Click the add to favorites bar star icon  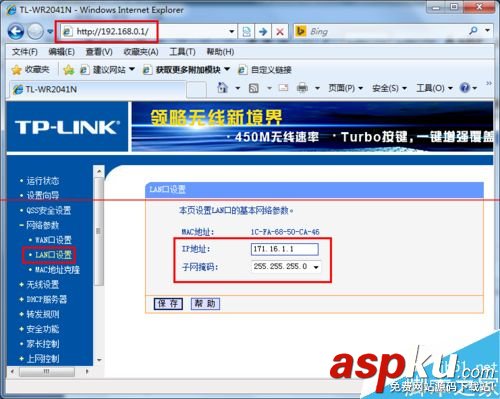[x=69, y=70]
